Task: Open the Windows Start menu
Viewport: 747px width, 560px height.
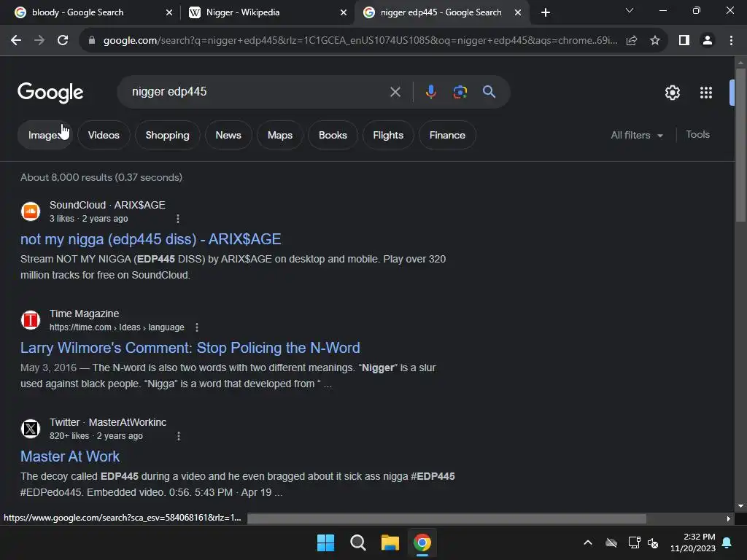Action: pos(326,542)
